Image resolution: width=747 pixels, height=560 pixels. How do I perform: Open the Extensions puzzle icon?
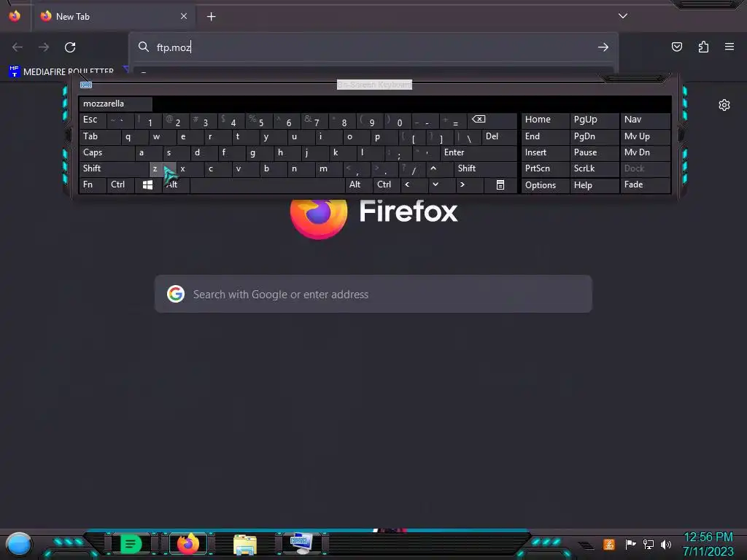tap(703, 47)
